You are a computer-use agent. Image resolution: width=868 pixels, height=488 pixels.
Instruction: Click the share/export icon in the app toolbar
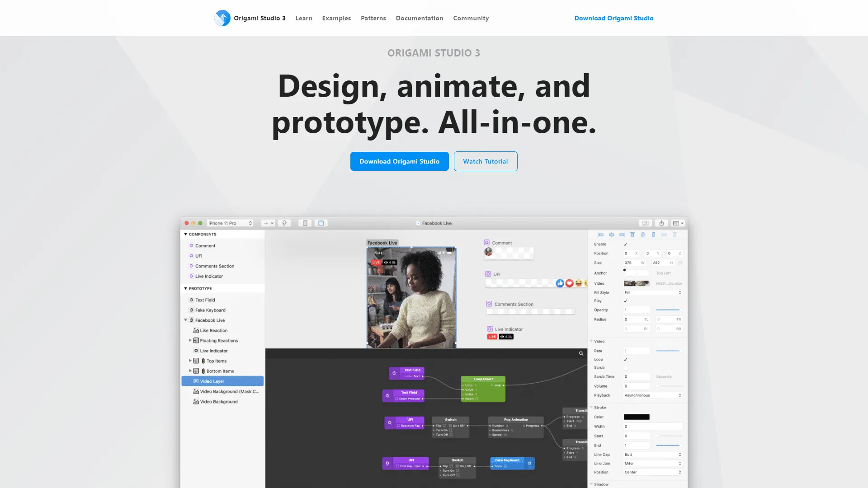pyautogui.click(x=661, y=223)
